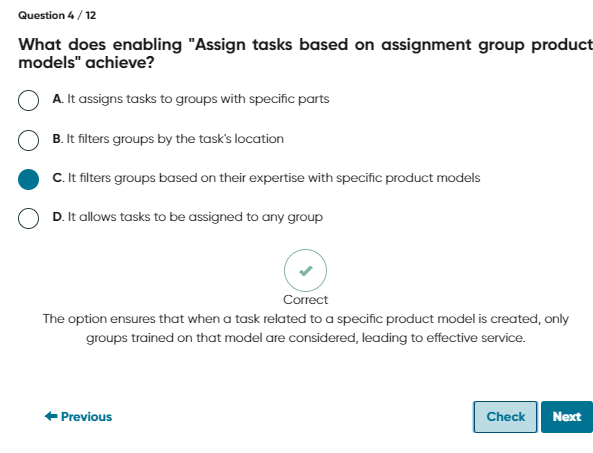Go back with the Previous link
The width and height of the screenshot is (593, 453).
click(x=78, y=417)
